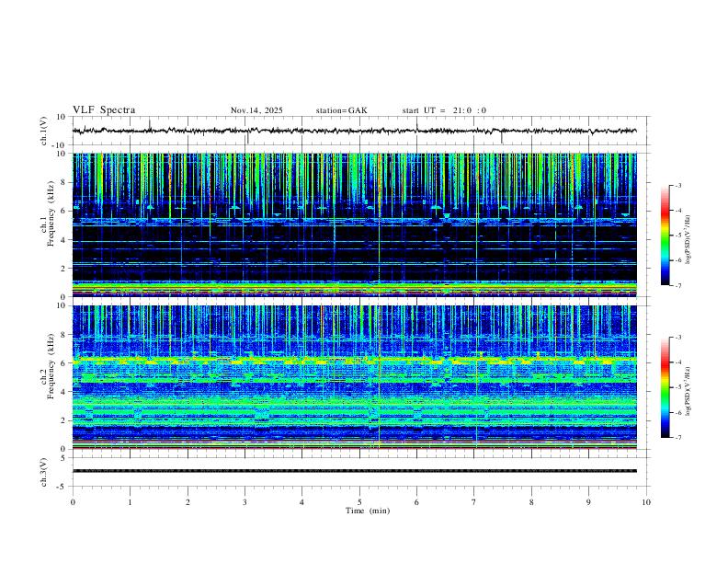This screenshot has width=728, height=563.
Task: Click time axis tick label "10"
Action: pos(646,502)
